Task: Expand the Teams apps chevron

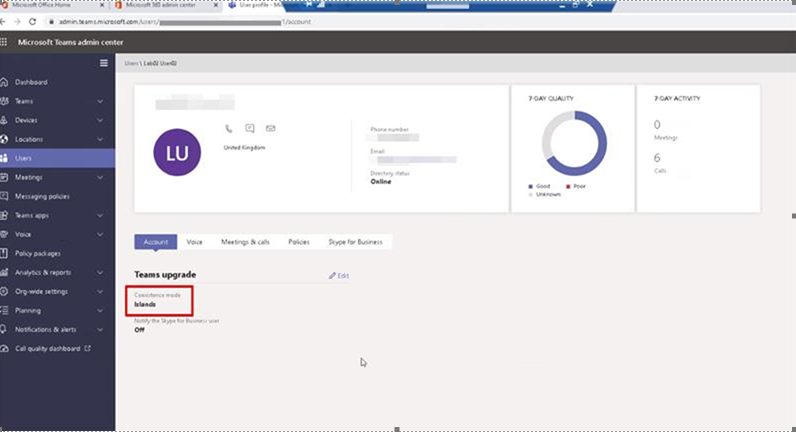Action: pos(100,216)
